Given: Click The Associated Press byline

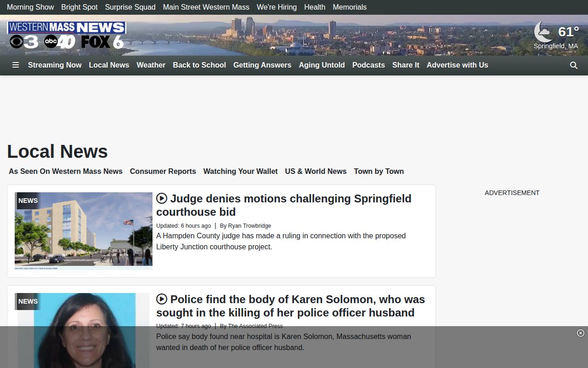Looking at the screenshot, I should click(255, 326).
